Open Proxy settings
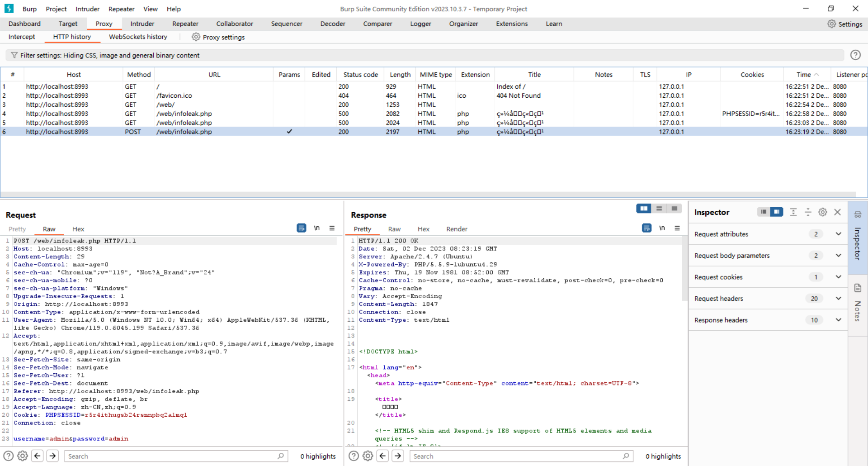Screen dimensions: 868x466 [x=218, y=37]
